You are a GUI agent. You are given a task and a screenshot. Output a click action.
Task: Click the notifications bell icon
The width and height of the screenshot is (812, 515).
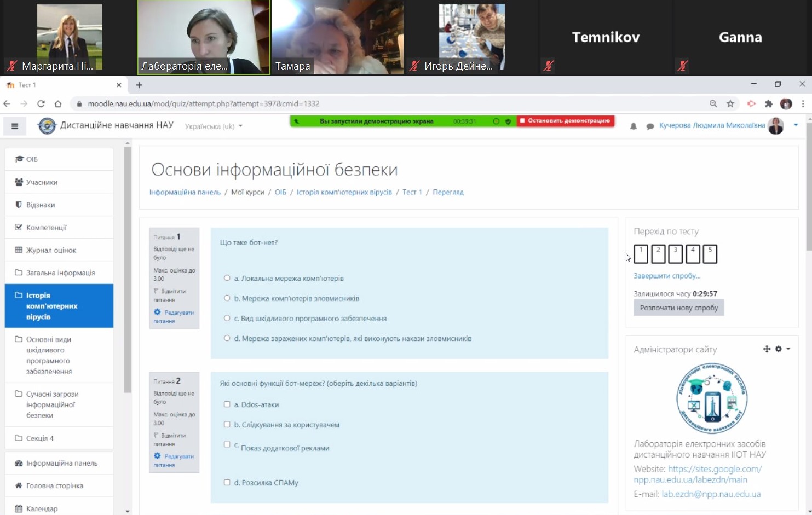click(634, 126)
